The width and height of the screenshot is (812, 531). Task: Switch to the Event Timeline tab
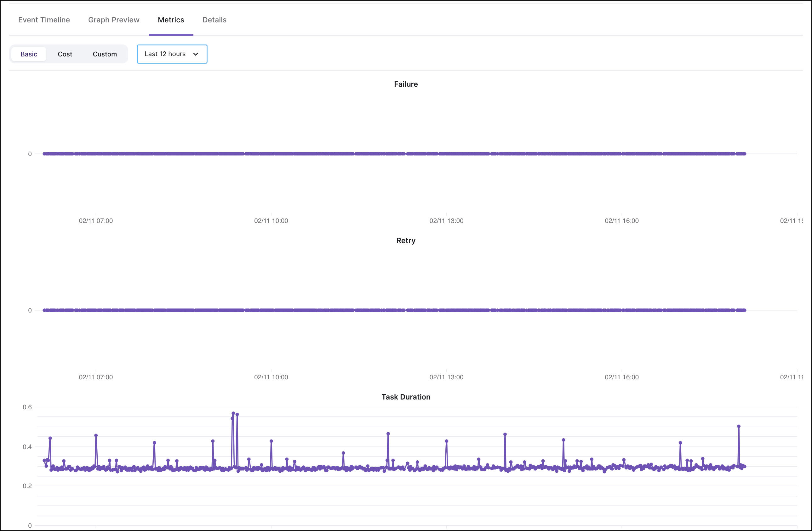(x=44, y=20)
